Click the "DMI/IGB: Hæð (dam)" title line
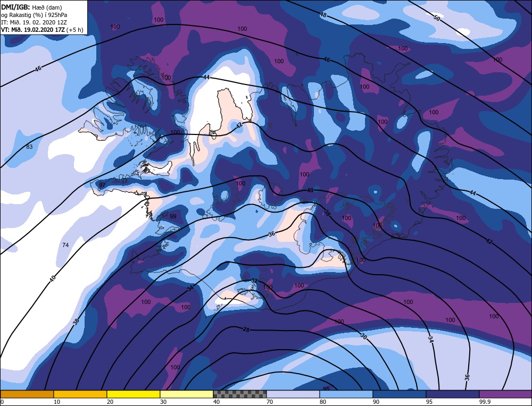Screen dimensions: 532x406 click(31, 7)
